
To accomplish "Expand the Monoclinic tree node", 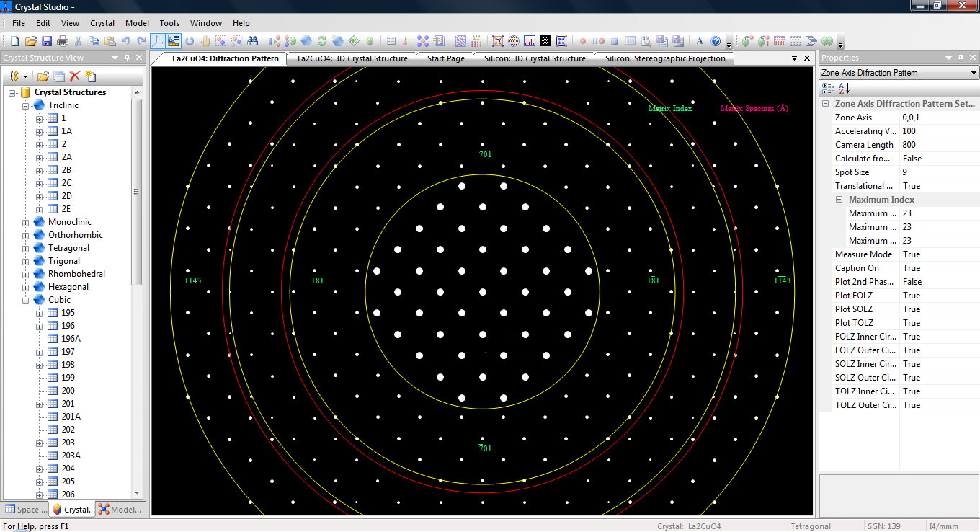I will pos(27,223).
